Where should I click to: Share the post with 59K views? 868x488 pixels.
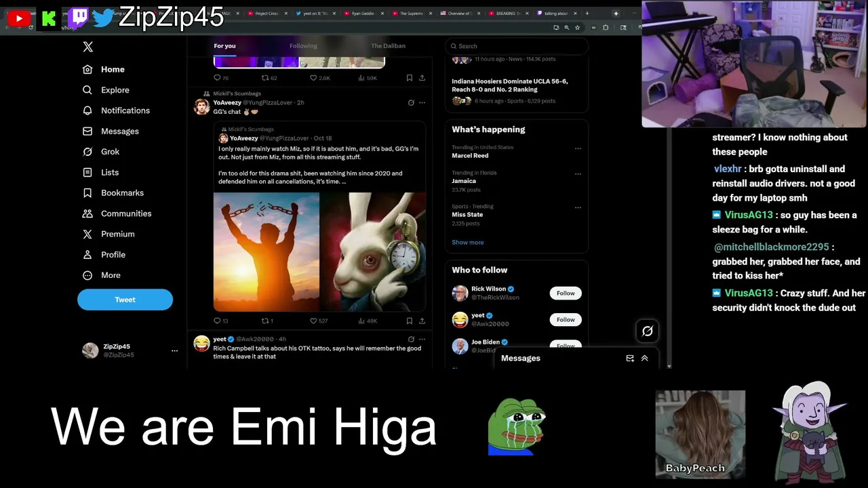click(x=422, y=78)
